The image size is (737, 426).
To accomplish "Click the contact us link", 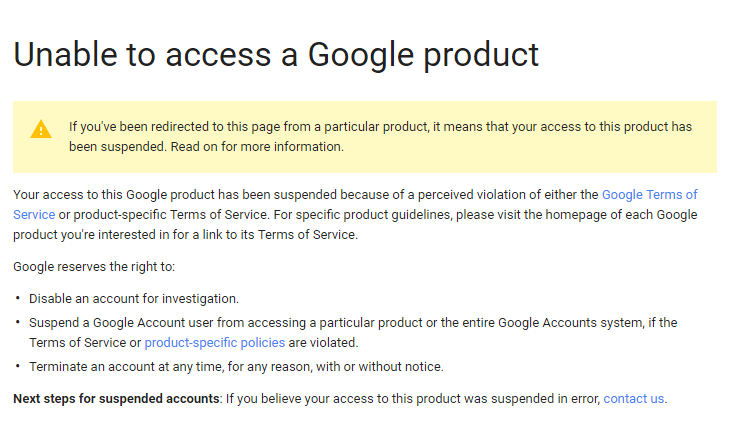I will click(633, 398).
